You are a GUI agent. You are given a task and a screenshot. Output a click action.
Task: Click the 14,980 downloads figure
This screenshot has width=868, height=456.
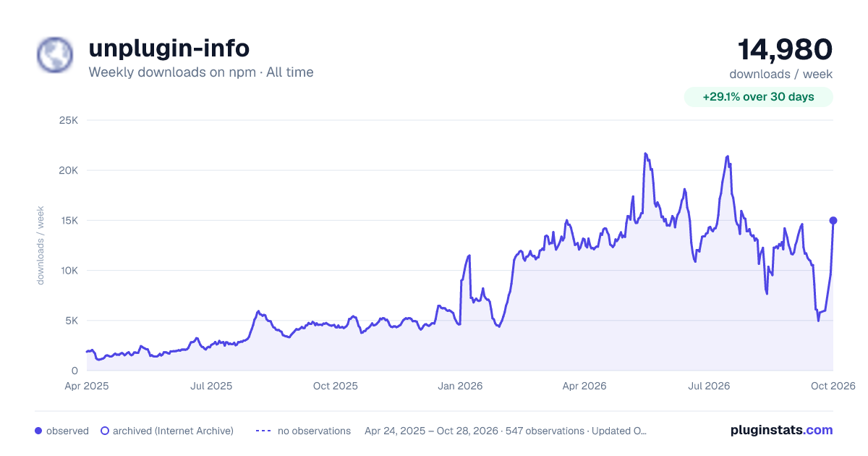coord(785,49)
